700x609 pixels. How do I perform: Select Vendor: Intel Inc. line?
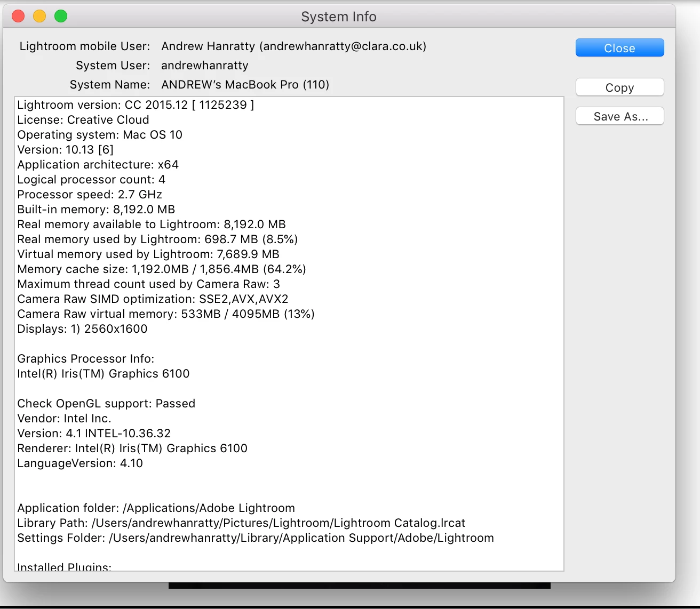pyautogui.click(x=64, y=418)
